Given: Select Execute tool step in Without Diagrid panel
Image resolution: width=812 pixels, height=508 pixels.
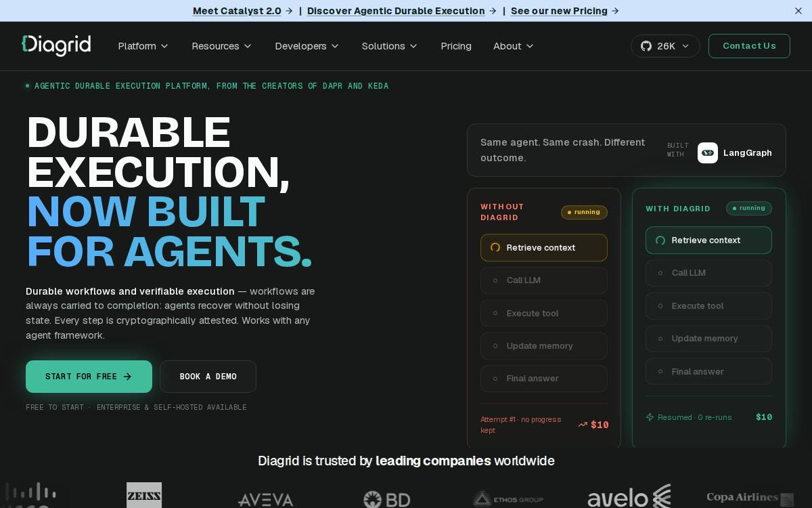Looking at the screenshot, I should click(x=544, y=313).
